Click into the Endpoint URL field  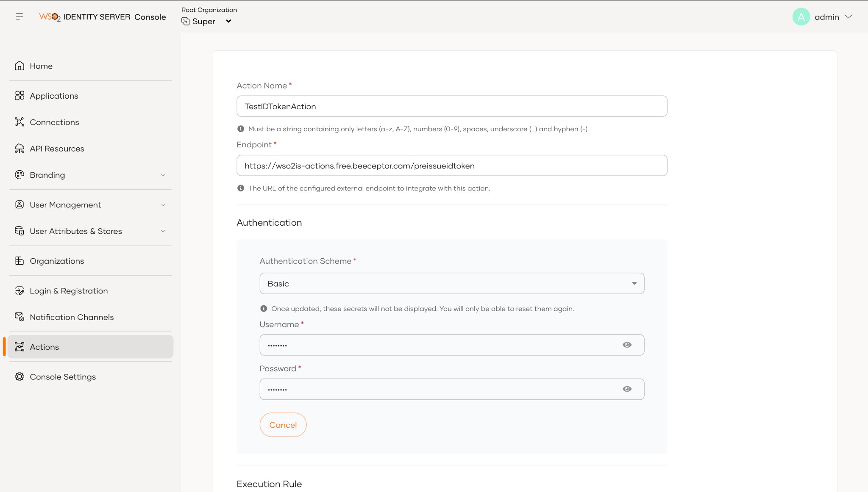[452, 166]
